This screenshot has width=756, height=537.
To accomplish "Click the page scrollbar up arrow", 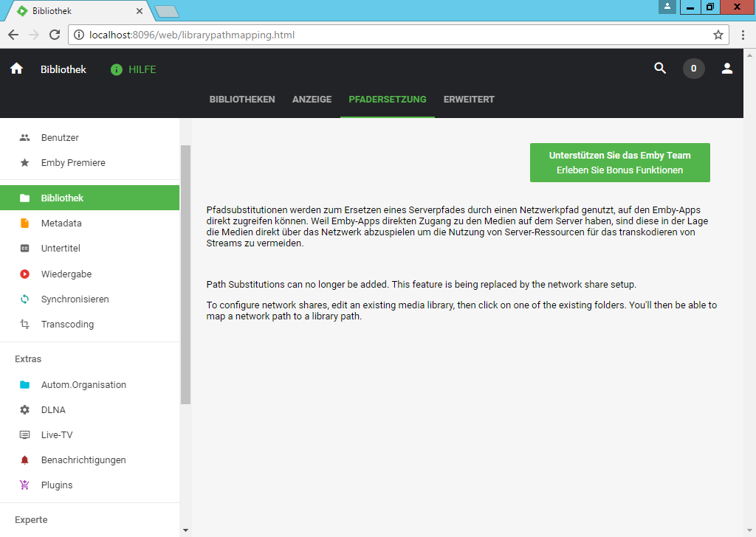I will pyautogui.click(x=750, y=55).
